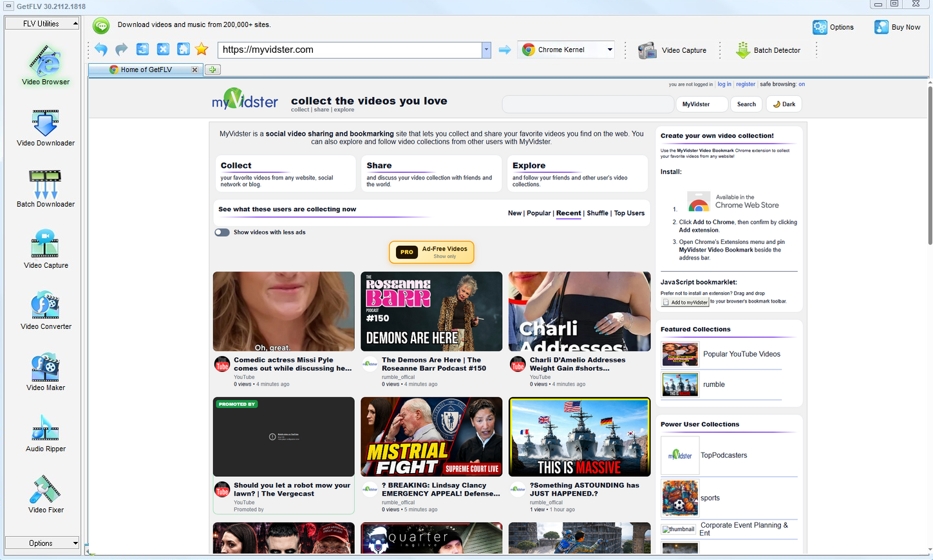This screenshot has height=560, width=933.
Task: Open the Video Maker utility
Action: 46,372
